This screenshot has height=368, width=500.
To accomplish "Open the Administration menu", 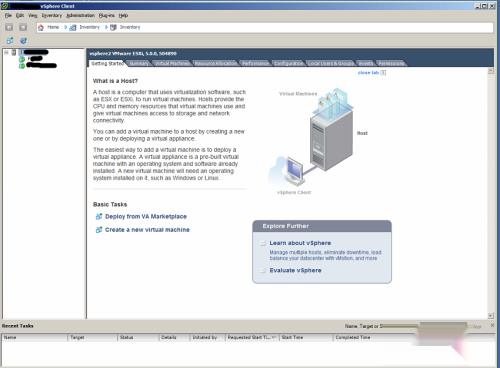I will point(80,15).
